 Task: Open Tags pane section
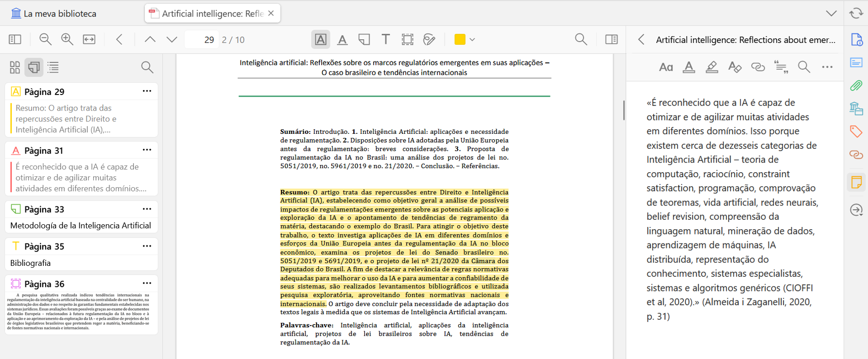click(856, 132)
